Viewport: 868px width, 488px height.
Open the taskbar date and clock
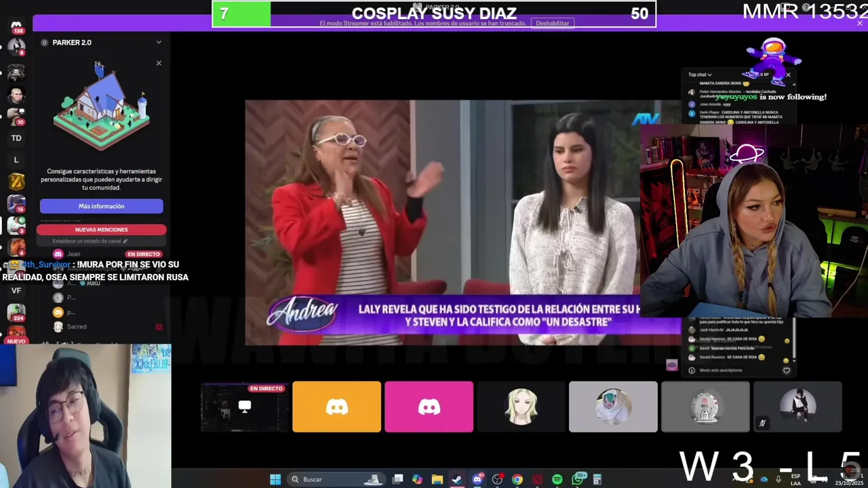(850, 479)
